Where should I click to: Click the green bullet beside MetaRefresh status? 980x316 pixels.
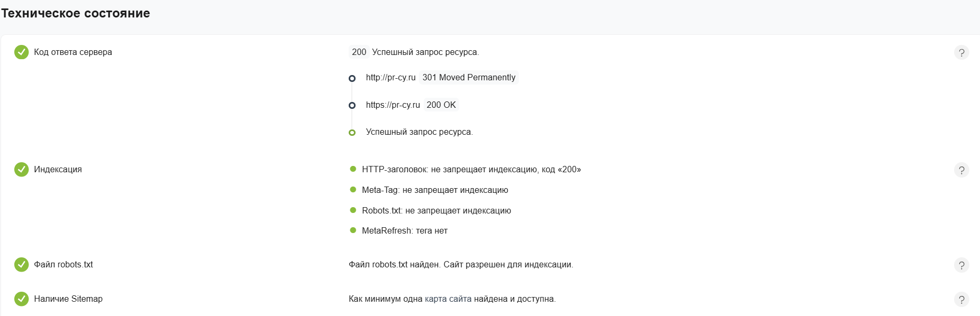coord(352,231)
